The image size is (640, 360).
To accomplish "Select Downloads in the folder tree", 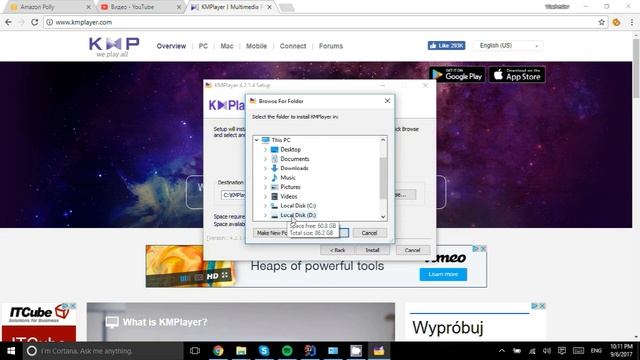I will [x=294, y=168].
